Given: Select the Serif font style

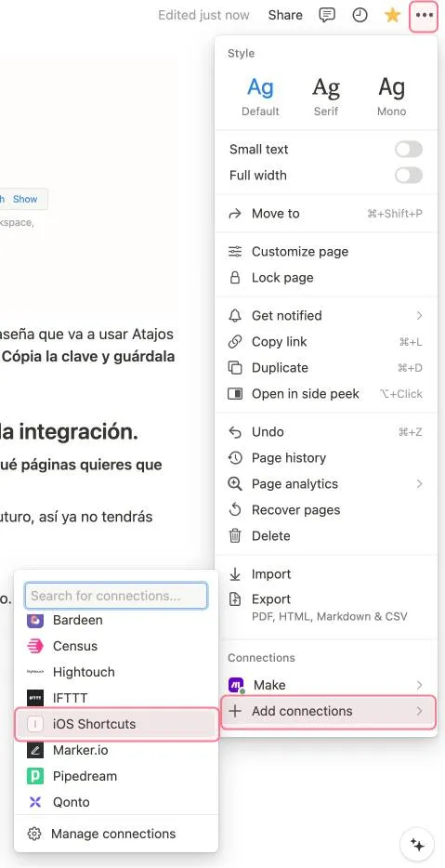Looking at the screenshot, I should click(x=325, y=97).
